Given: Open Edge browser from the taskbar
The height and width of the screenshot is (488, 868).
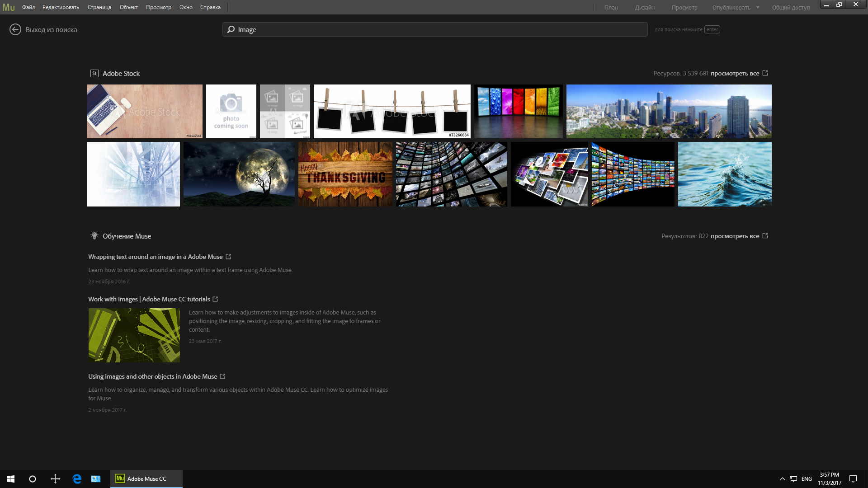Looking at the screenshot, I should (77, 479).
